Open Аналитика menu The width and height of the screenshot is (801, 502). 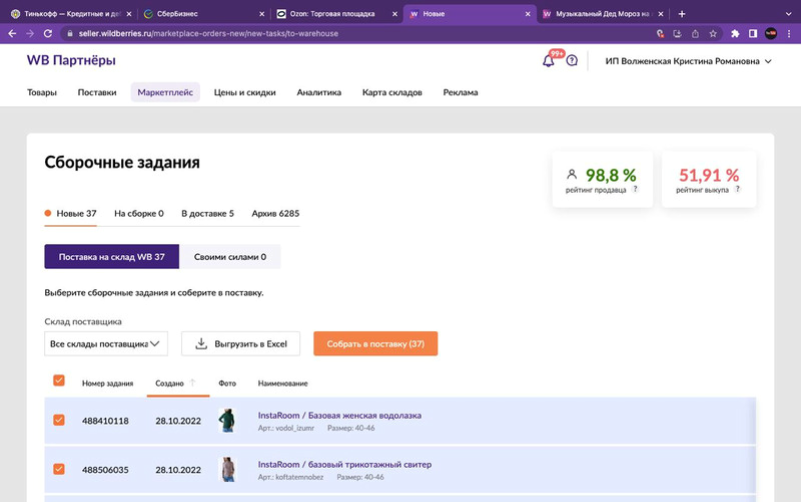coord(319,92)
